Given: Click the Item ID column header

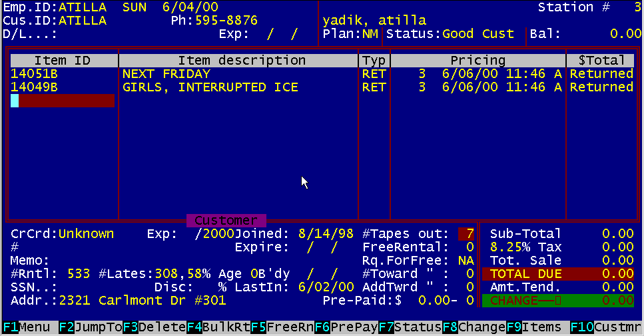Looking at the screenshot, I should coord(63,61).
